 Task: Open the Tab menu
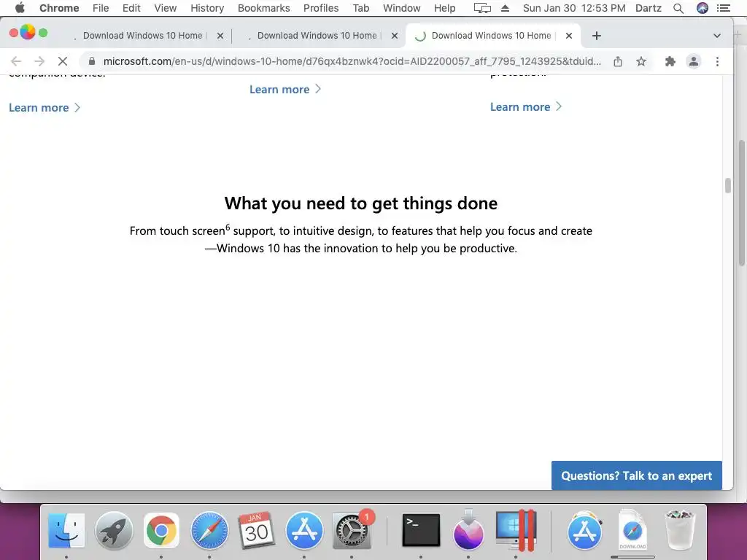360,8
